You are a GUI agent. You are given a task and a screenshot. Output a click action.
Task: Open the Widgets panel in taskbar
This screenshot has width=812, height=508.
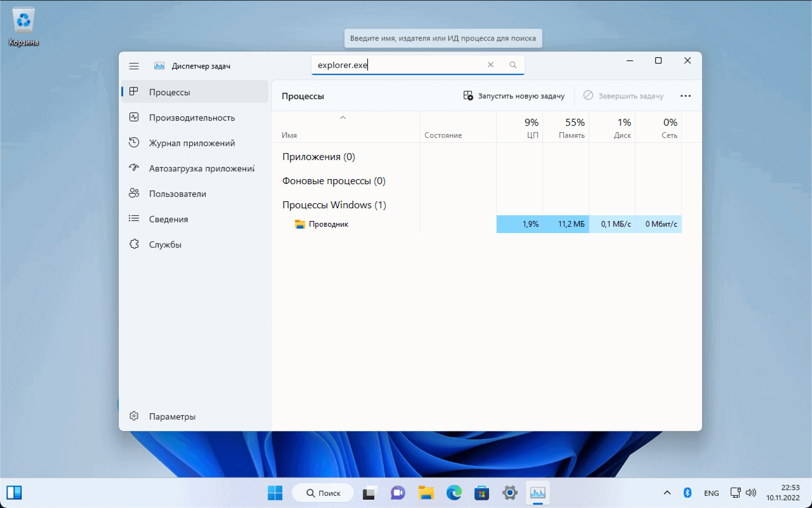(x=14, y=493)
